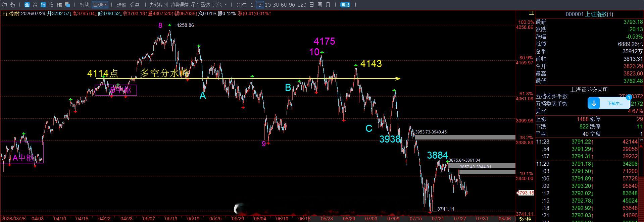Click the cyan B wave label
Image resolution: width=644 pixels, height=222 pixels.
pos(288,88)
